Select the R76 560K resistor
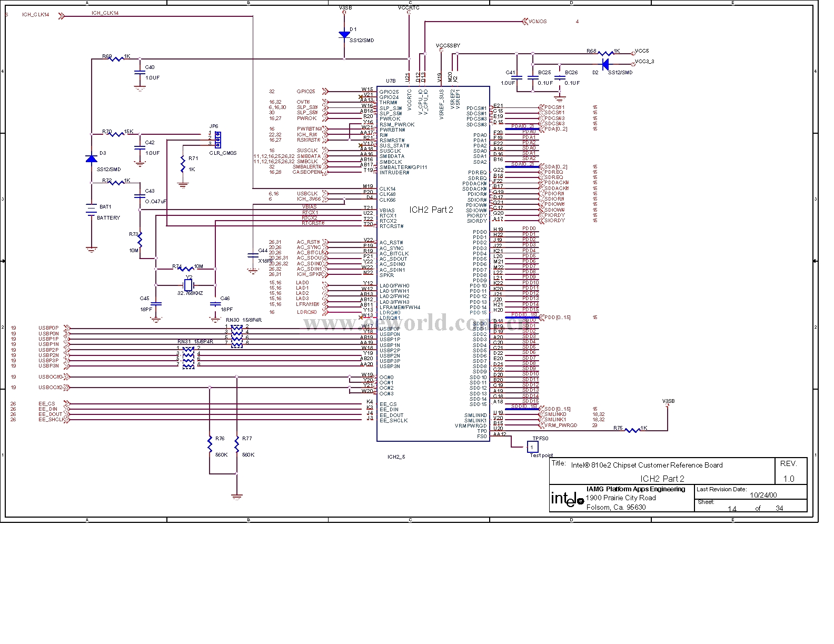Screen dimensions: 834x644 pos(210,445)
